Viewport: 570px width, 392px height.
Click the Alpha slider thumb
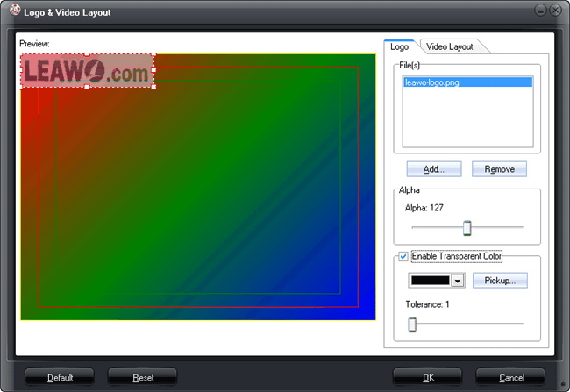click(467, 228)
